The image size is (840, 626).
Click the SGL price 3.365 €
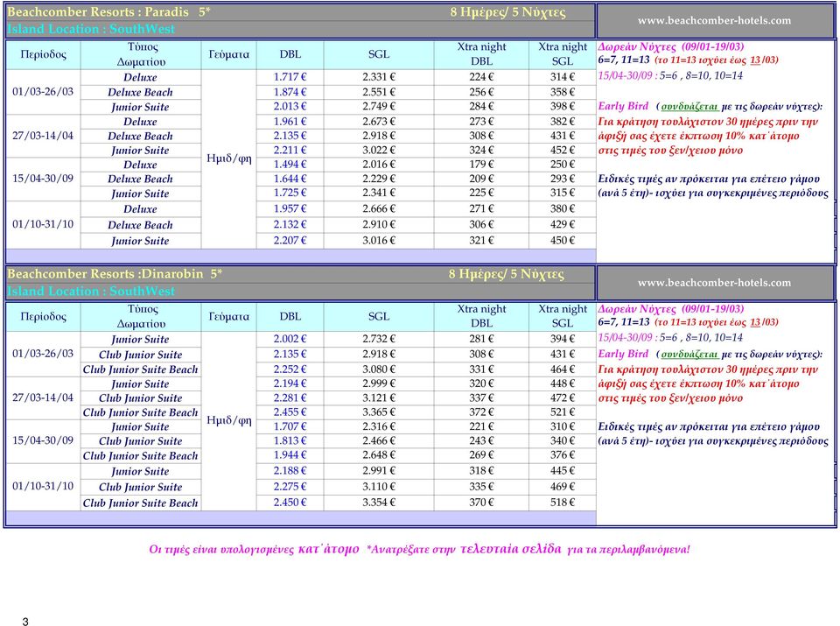(379, 412)
